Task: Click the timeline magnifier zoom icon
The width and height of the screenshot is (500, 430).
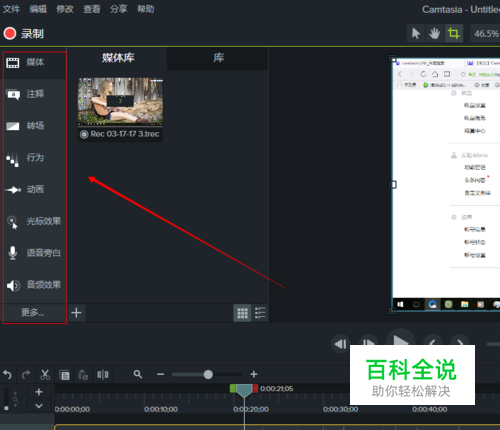Action: coord(138,374)
